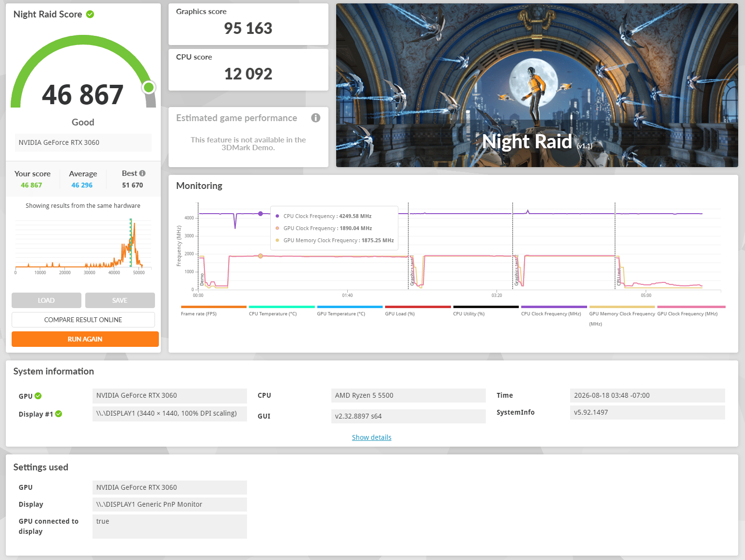This screenshot has width=745, height=560.
Task: Click the SystemInfo version v5.92.1497
Action: 648,412
